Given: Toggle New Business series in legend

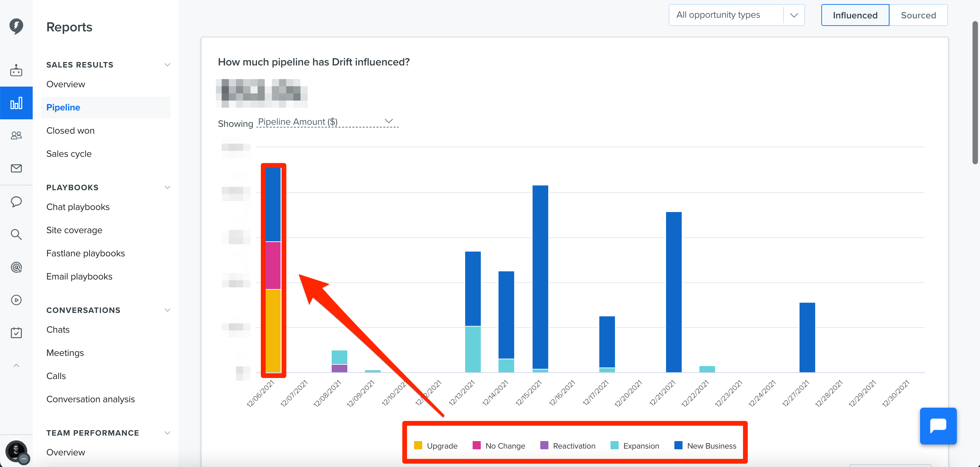Looking at the screenshot, I should [705, 445].
